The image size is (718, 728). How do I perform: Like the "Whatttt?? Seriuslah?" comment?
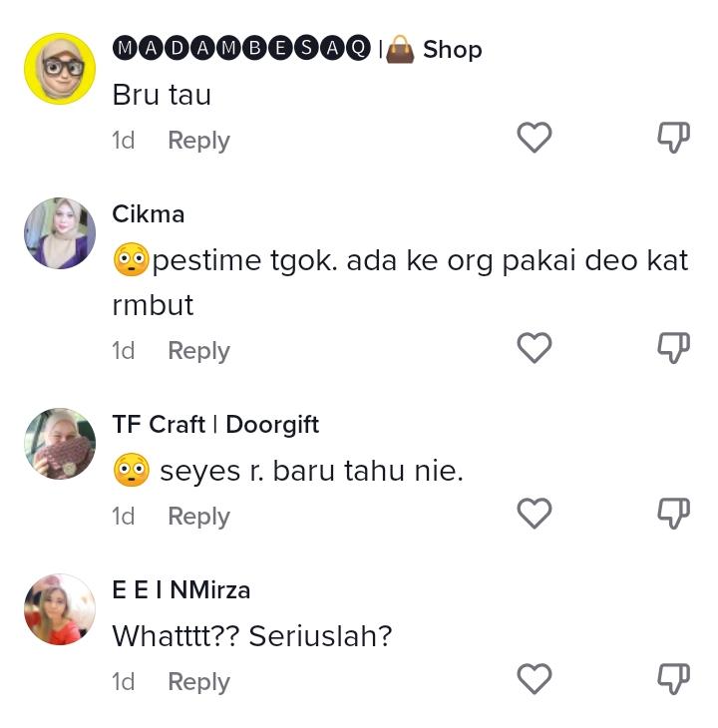point(535,679)
